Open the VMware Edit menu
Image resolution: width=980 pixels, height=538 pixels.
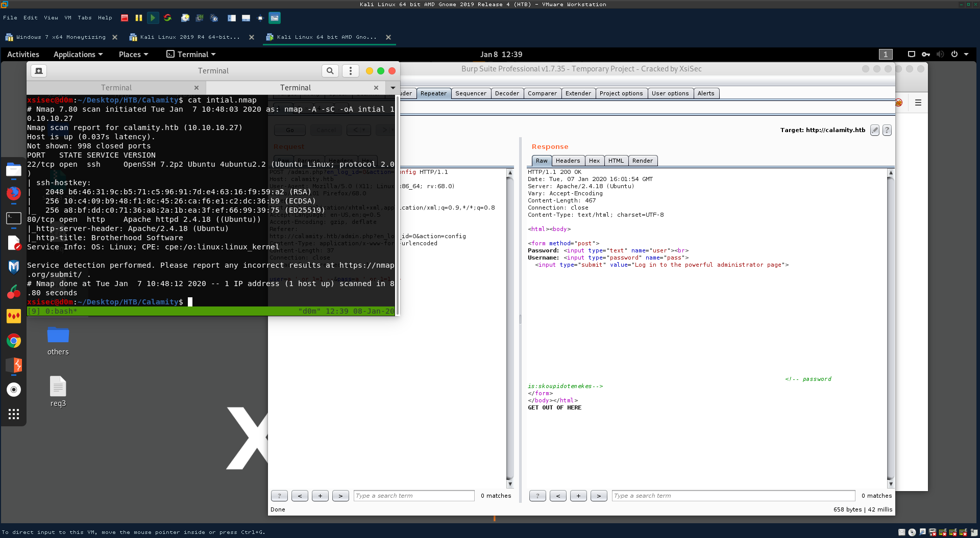tap(31, 18)
